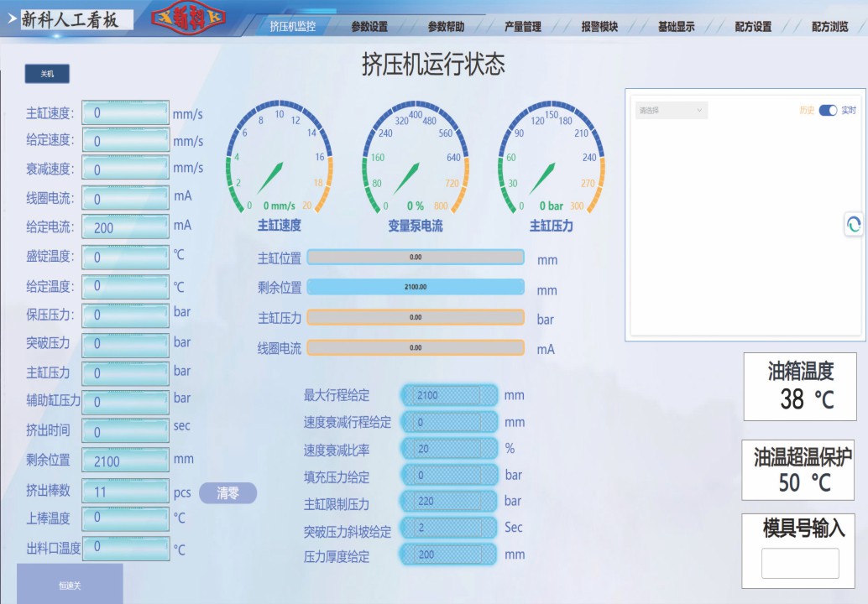Switch to the 挤压机监控 tab
Viewport: 868px width, 604px height.
pyautogui.click(x=293, y=26)
